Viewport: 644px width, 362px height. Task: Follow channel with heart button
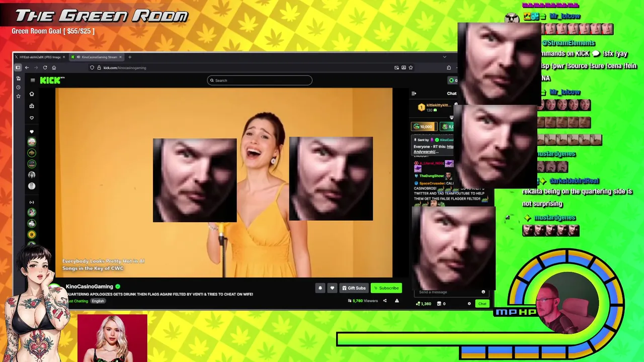(x=332, y=288)
